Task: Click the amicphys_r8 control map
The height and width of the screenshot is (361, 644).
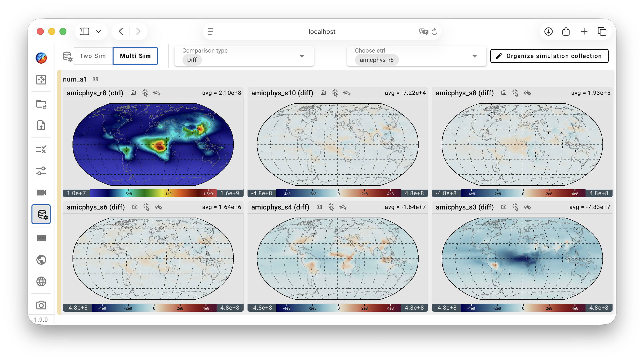Action: coord(153,144)
